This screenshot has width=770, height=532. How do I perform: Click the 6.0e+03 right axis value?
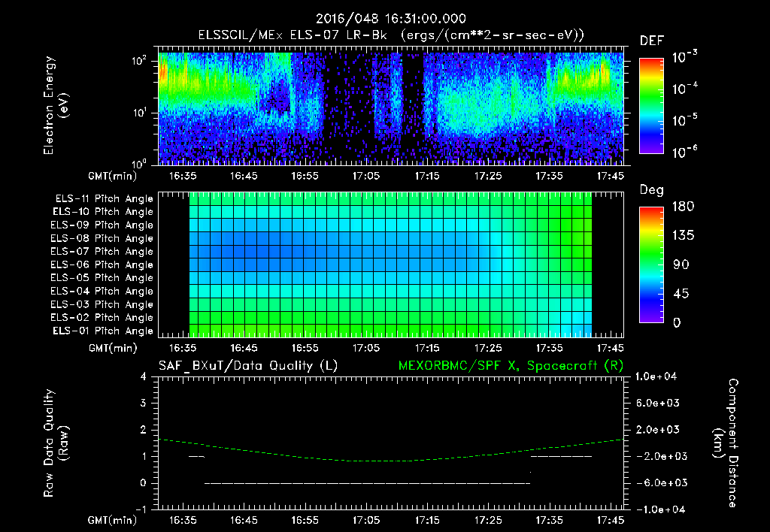click(658, 403)
